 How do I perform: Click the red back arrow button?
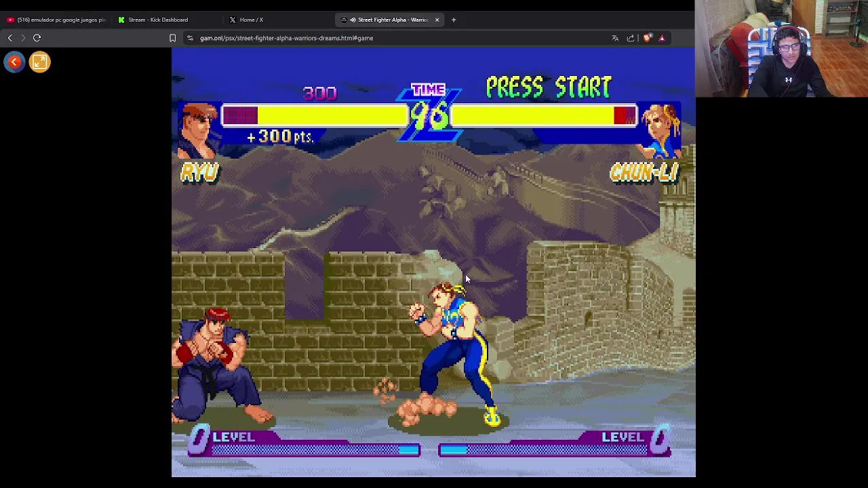14,62
